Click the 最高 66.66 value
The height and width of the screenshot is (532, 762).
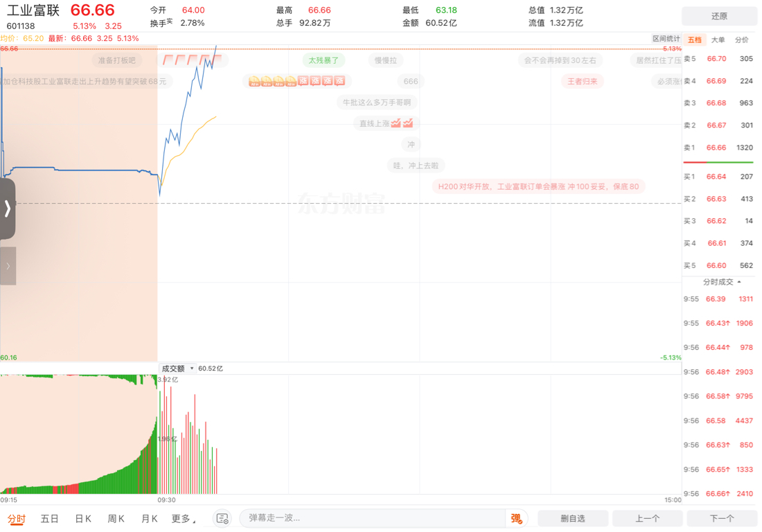point(319,10)
